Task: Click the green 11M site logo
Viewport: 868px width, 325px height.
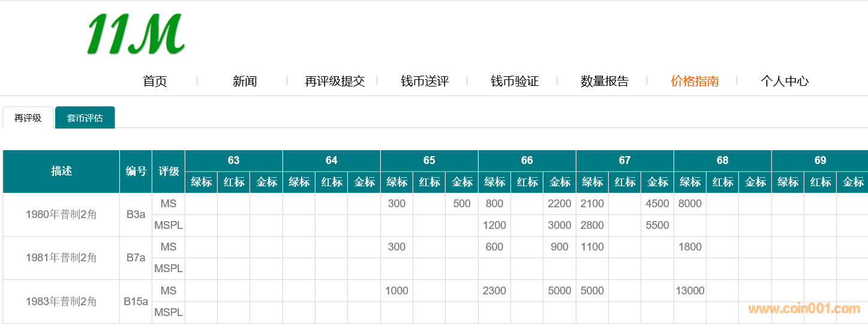Action: (x=136, y=34)
